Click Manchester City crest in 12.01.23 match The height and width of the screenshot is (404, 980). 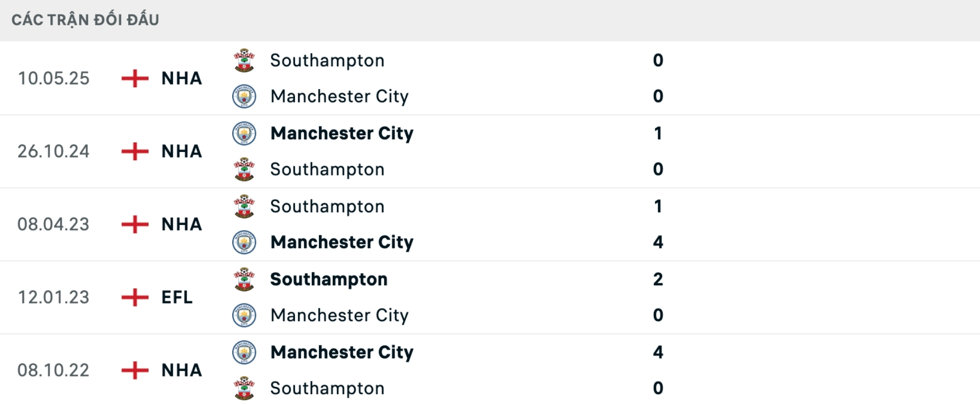[x=244, y=315]
